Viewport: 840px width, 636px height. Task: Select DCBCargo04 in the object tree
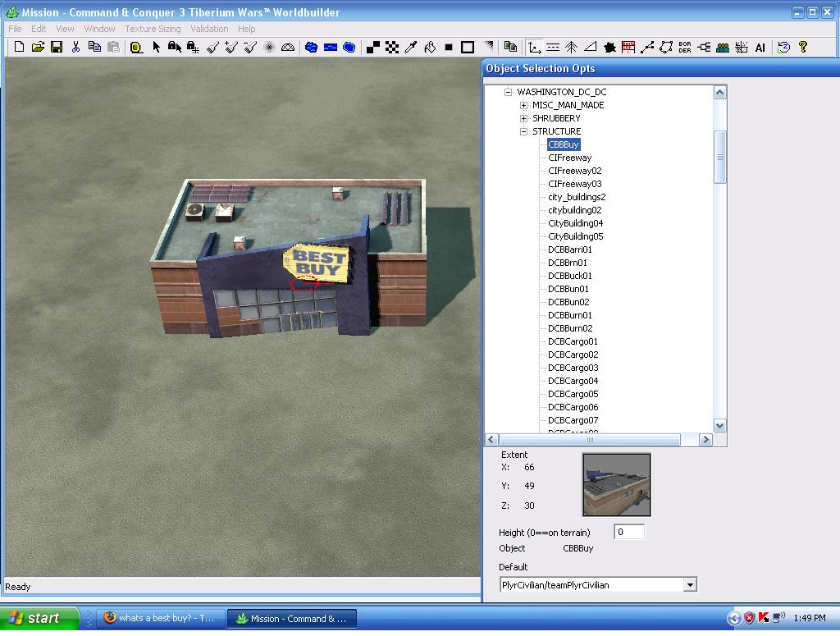[x=573, y=381]
